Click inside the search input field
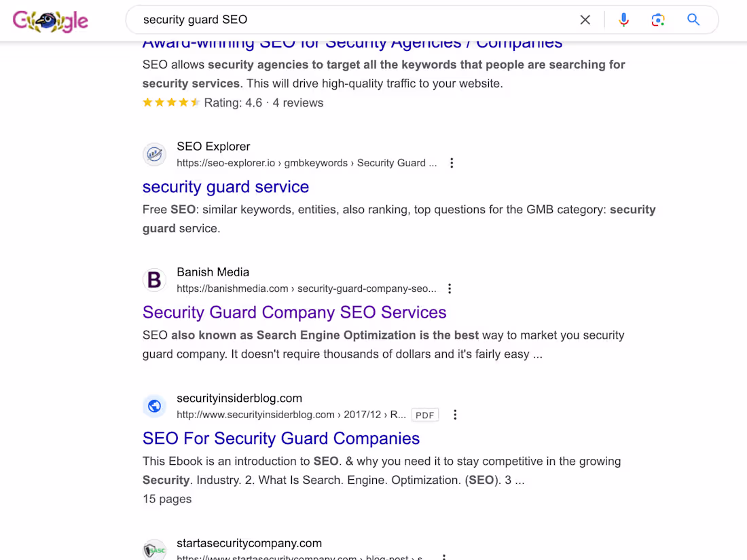This screenshot has height=560, width=747. [x=340, y=20]
